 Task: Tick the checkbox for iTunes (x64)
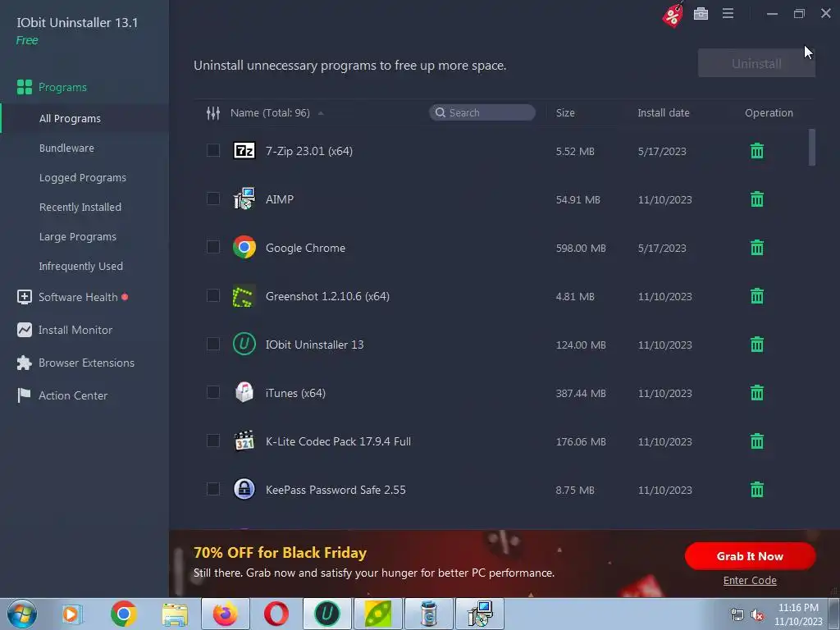click(x=213, y=392)
